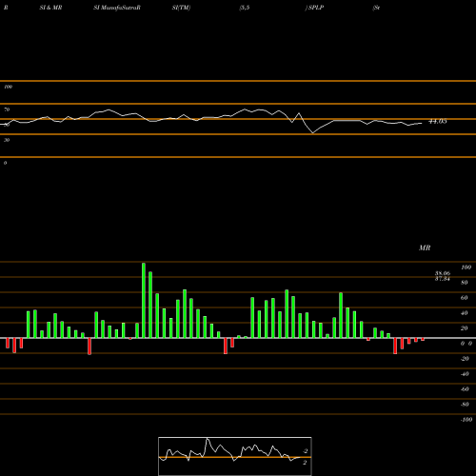Click the MR axis label -100

(x=466, y=420)
